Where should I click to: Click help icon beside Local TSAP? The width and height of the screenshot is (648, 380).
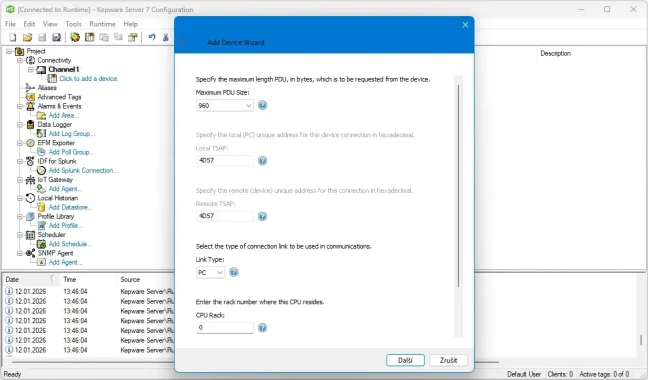point(262,161)
